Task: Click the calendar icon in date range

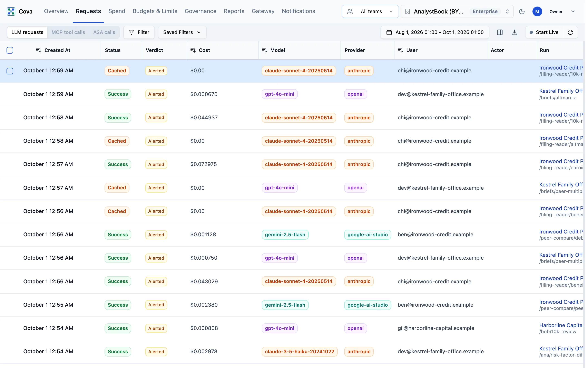Action: (x=389, y=32)
